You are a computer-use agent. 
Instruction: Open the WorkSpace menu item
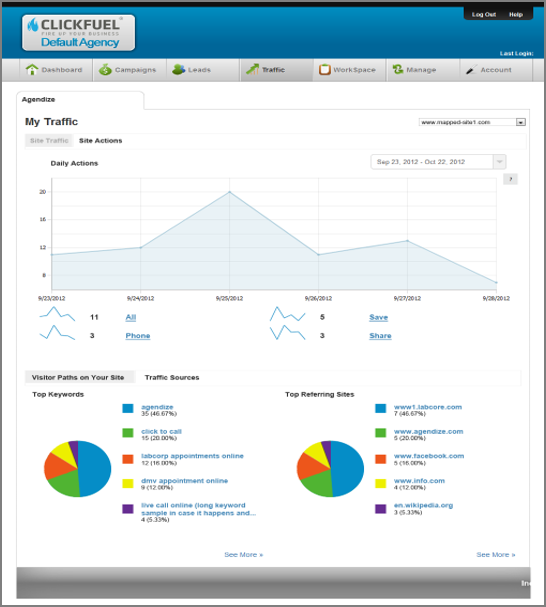(x=349, y=70)
